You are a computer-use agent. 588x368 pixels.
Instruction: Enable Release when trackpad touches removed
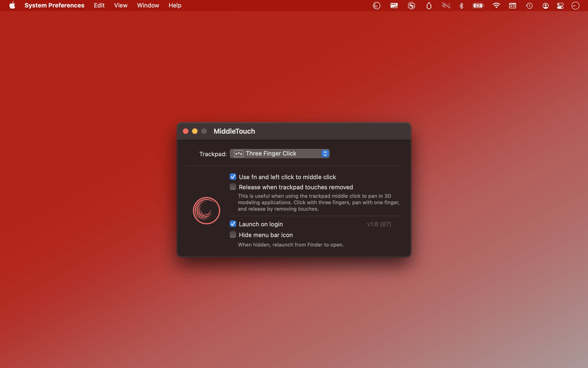tap(233, 187)
